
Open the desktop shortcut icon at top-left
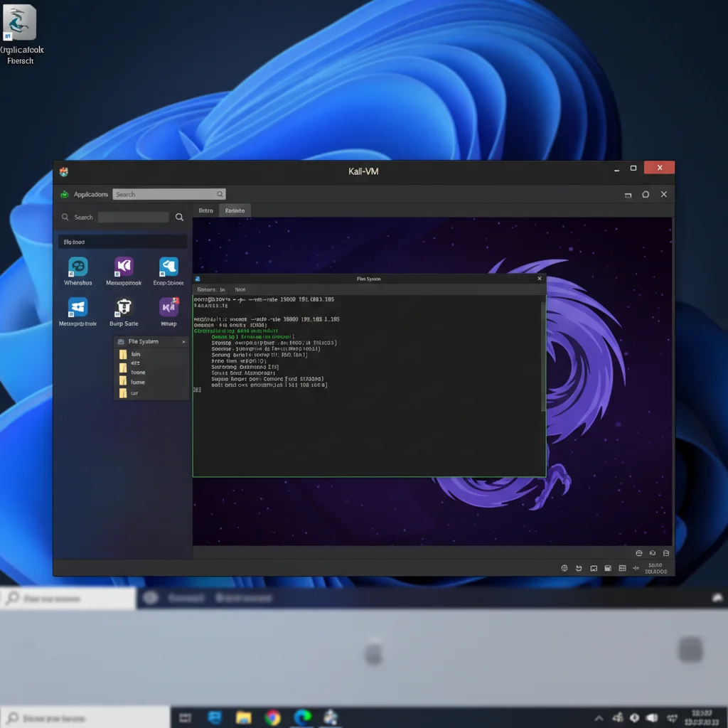pos(19,22)
